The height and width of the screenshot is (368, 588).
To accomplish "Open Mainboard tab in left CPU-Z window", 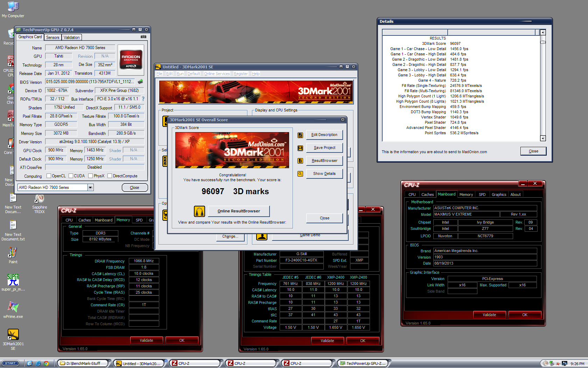I will 104,220.
